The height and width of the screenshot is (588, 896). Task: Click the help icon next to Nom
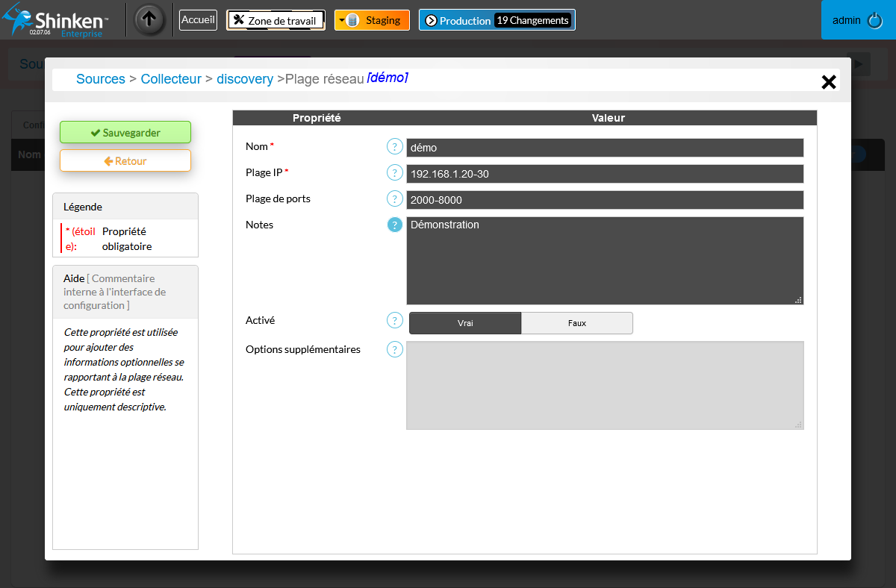click(394, 147)
